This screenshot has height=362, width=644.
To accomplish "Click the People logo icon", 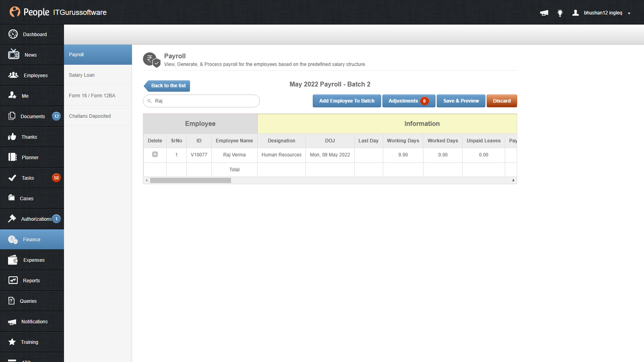I will click(15, 12).
